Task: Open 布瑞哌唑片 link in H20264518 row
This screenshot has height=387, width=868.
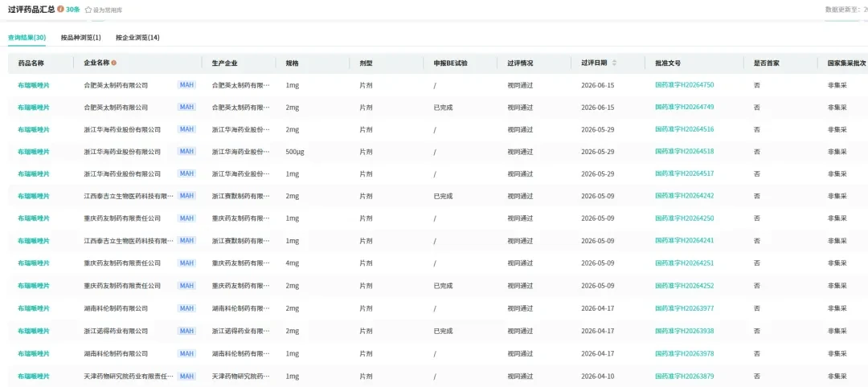Action: (x=33, y=152)
